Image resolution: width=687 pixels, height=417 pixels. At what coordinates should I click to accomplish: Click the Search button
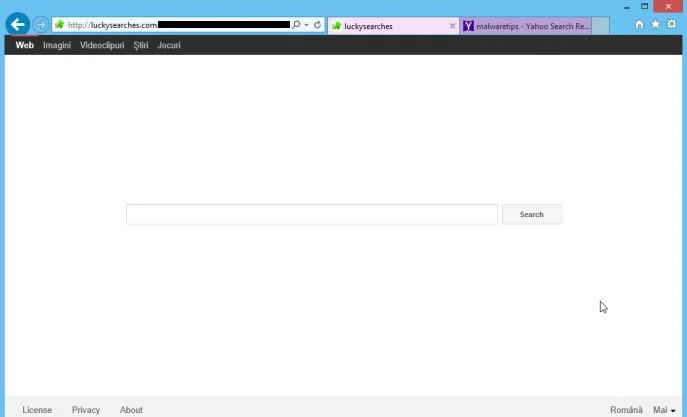pos(531,215)
